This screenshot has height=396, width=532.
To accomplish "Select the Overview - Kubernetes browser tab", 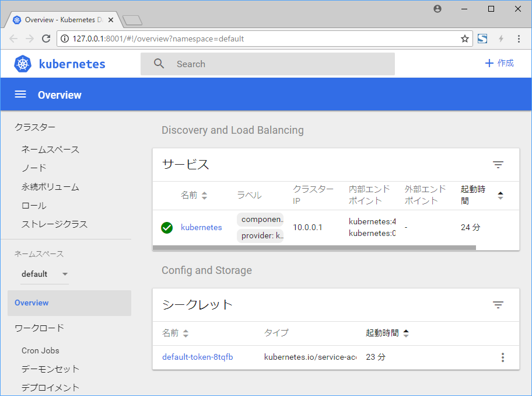I will (x=63, y=20).
